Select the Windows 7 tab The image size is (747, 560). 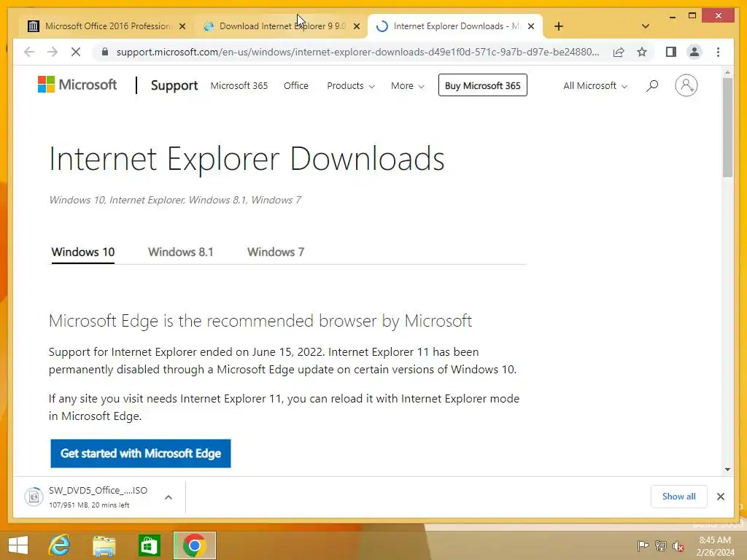(275, 252)
